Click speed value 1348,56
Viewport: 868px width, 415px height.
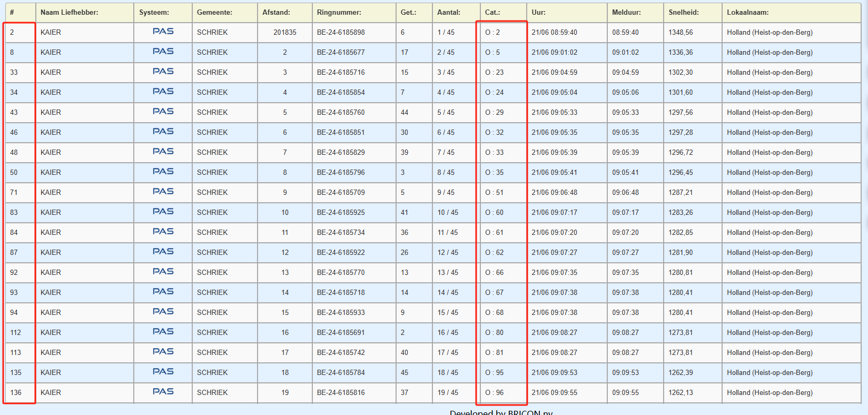680,32
